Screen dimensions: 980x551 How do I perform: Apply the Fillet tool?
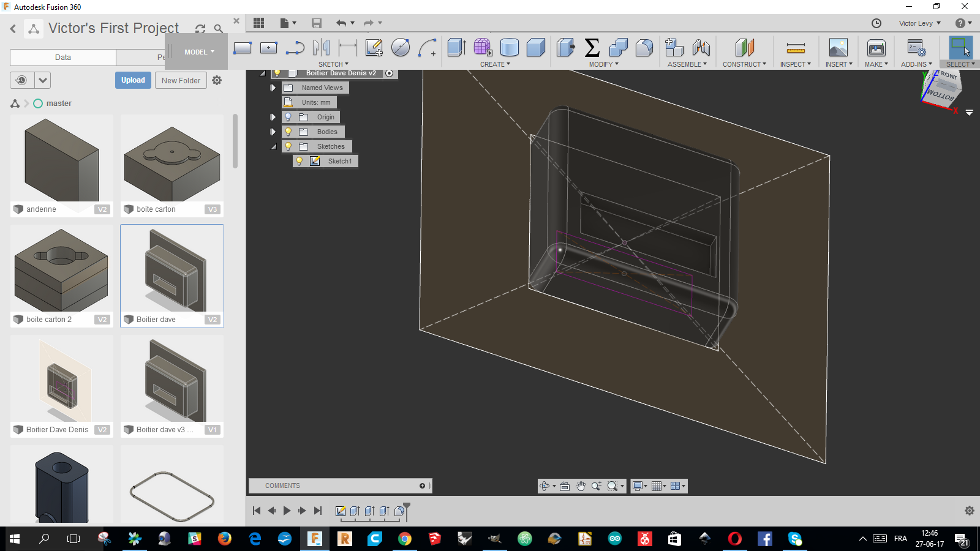(x=644, y=48)
